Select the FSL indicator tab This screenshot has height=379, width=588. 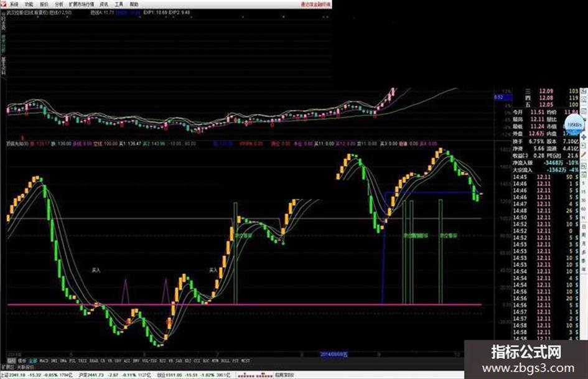coord(72,360)
